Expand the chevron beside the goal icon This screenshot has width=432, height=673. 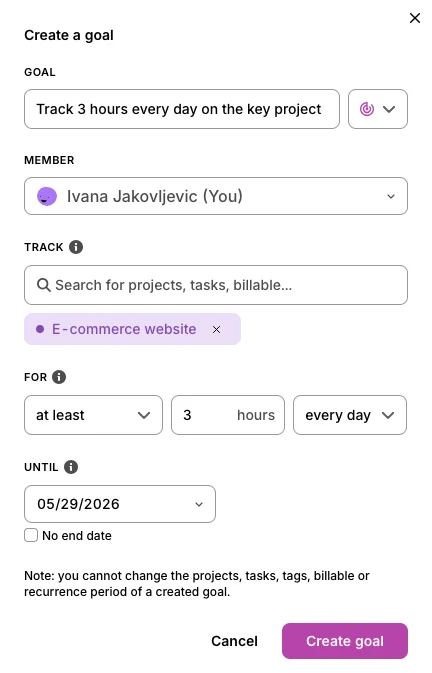tap(389, 109)
